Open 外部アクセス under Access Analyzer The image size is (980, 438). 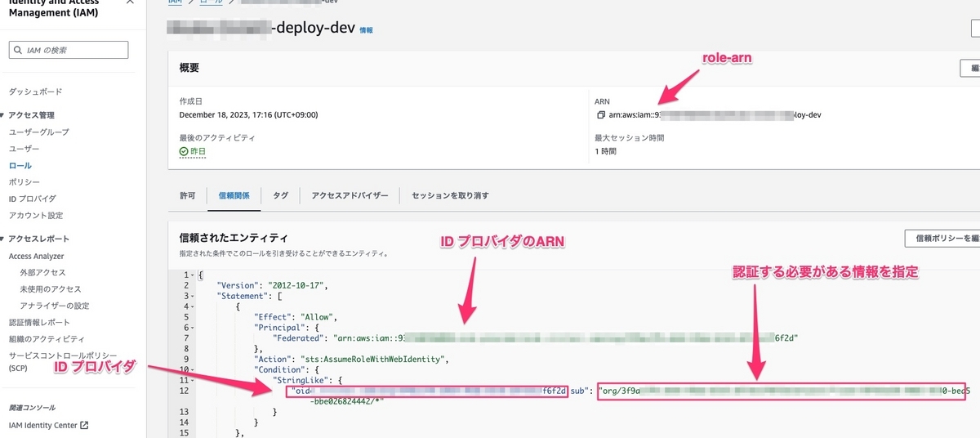click(42, 272)
